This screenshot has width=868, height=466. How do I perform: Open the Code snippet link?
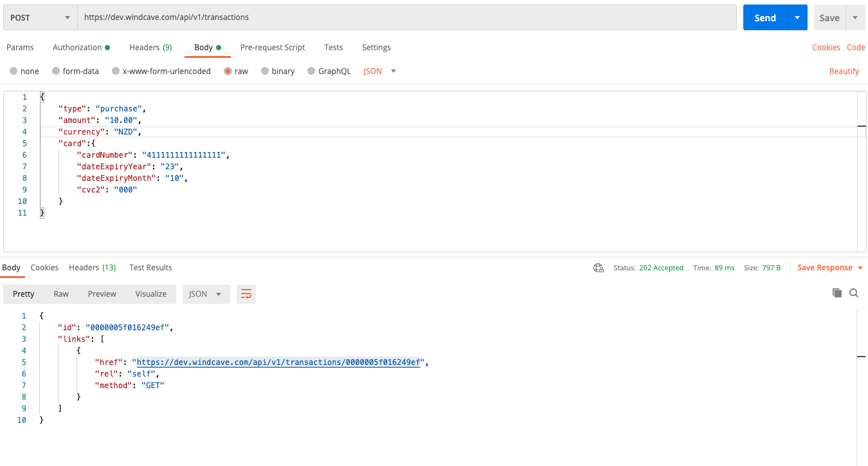coord(856,48)
